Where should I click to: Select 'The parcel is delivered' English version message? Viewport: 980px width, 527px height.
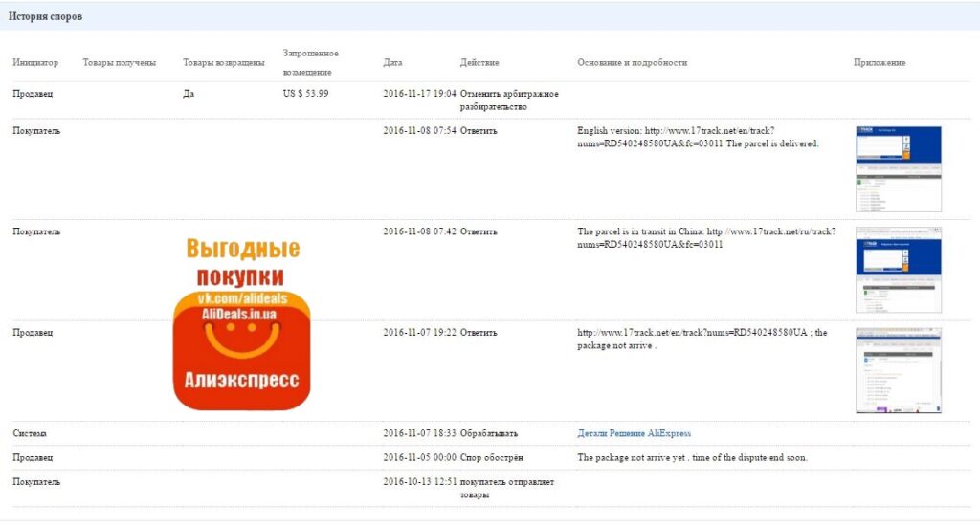(698, 137)
